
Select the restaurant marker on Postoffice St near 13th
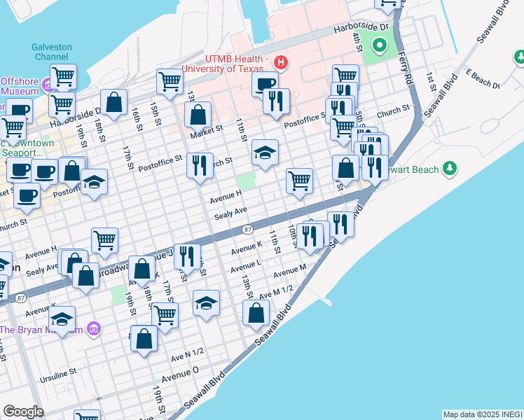200,167
